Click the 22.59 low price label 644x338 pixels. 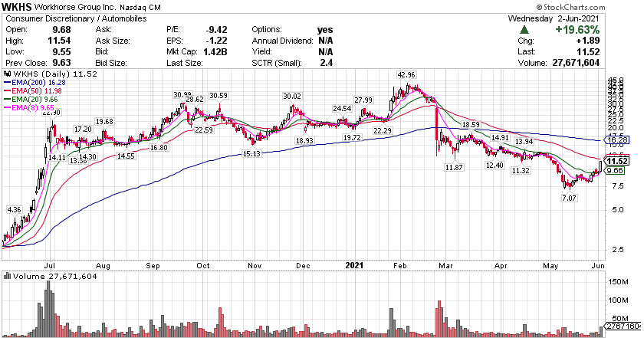(x=204, y=130)
